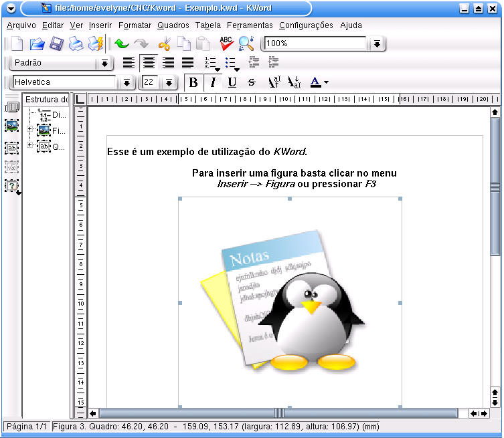Insert picture from side toolbar
The width and height of the screenshot is (504, 438).
(12, 126)
